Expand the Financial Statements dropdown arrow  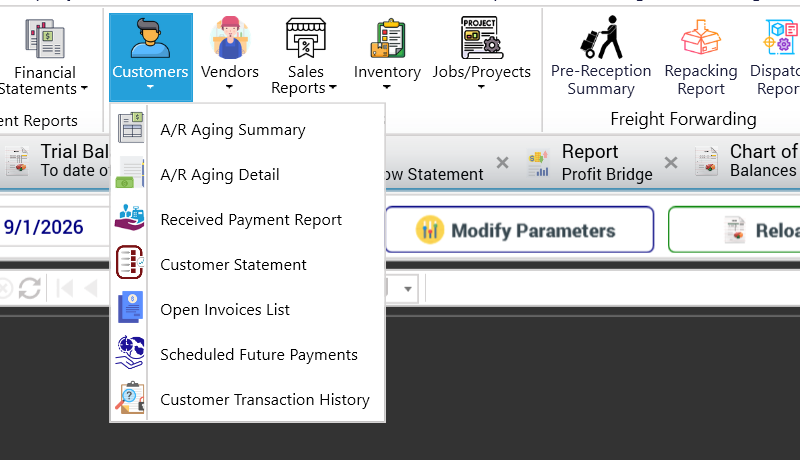[x=84, y=88]
